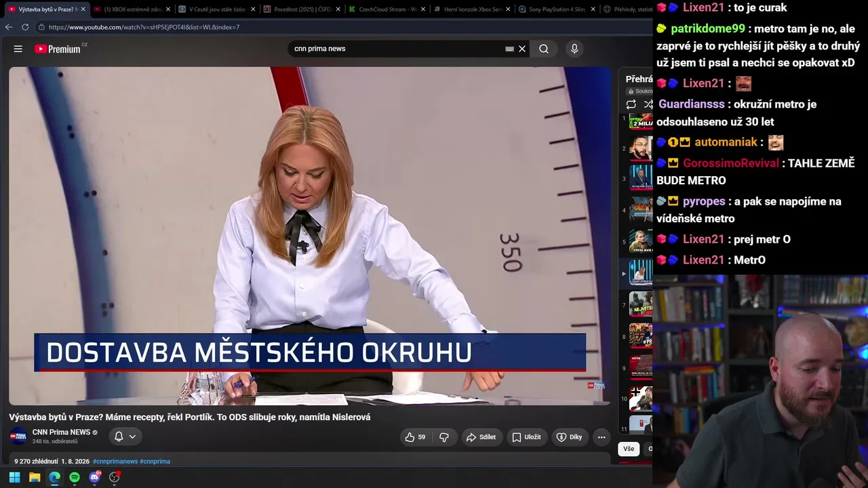Viewport: 868px width, 488px height.
Task: Play playlist video number 5
Action: [641, 241]
